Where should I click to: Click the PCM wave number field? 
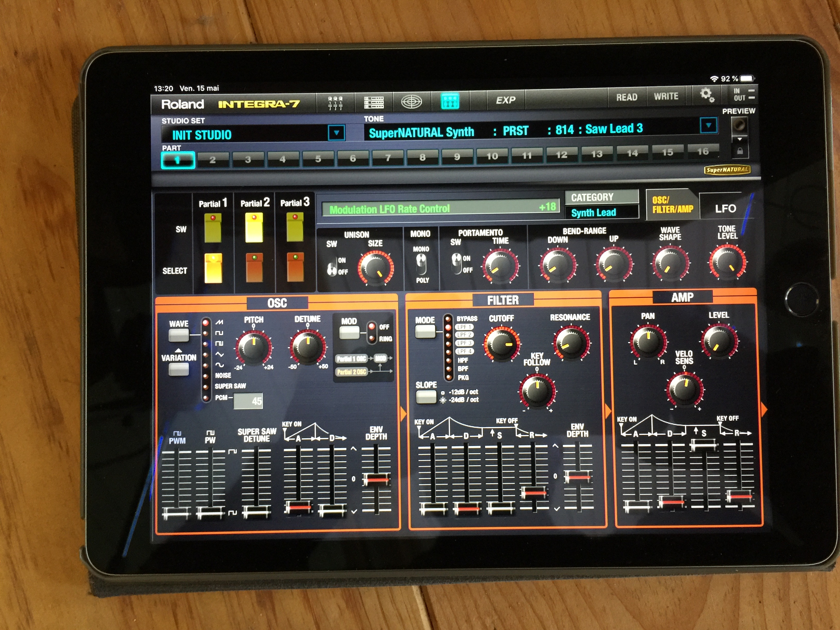tap(248, 401)
